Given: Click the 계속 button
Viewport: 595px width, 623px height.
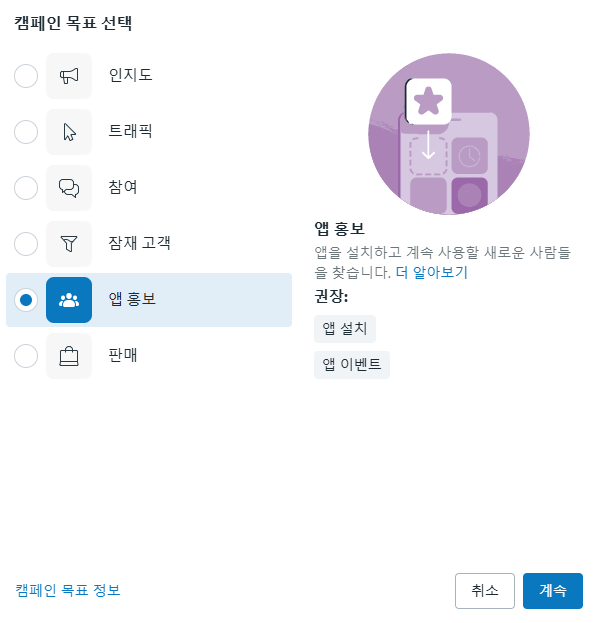Looking at the screenshot, I should tap(552, 591).
